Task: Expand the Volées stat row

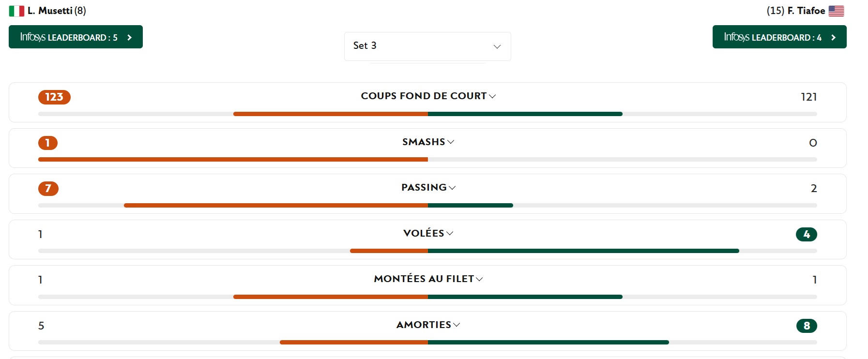Action: tap(428, 234)
